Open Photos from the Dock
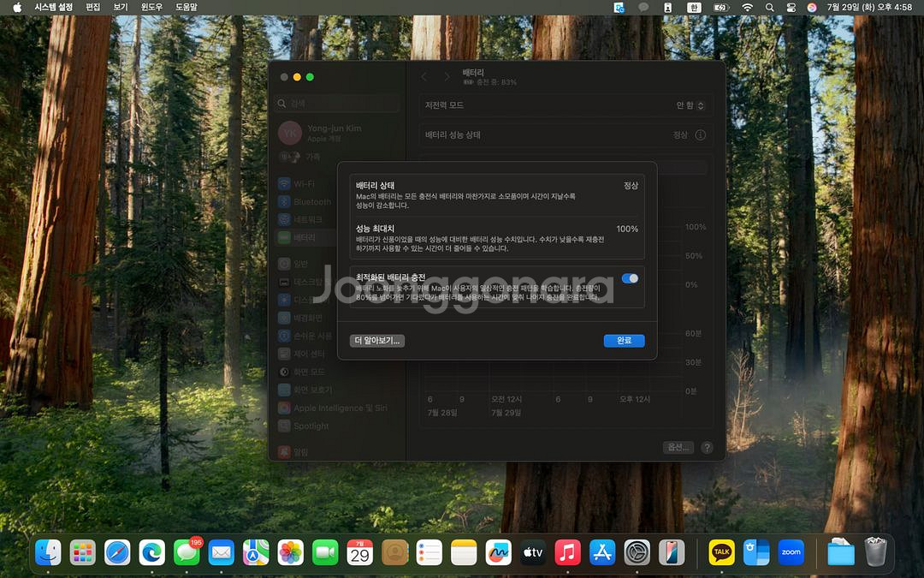924x578 pixels. pyautogui.click(x=291, y=552)
